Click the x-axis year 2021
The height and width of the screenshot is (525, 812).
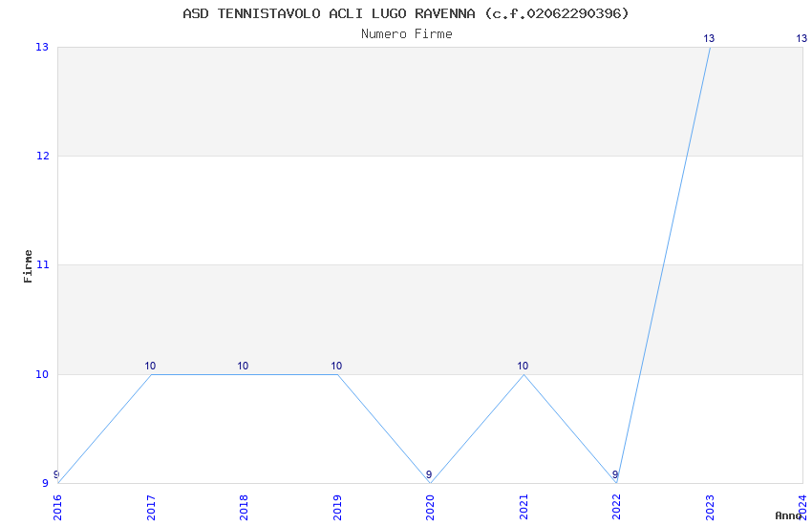(524, 508)
